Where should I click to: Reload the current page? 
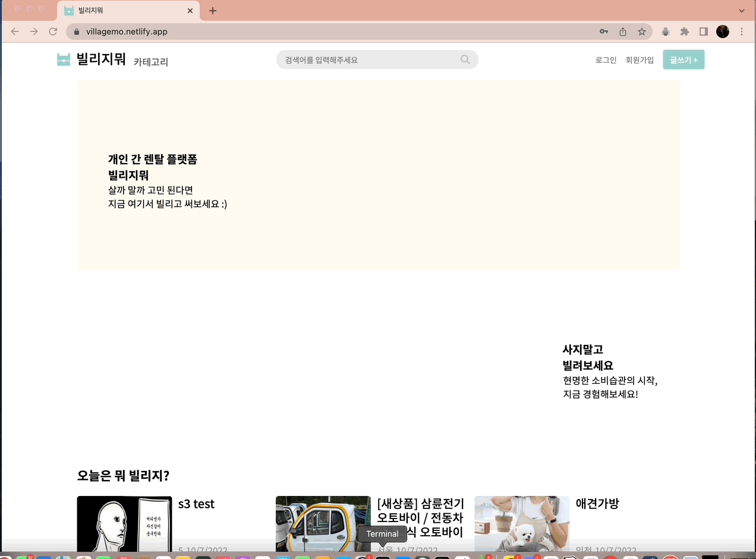tap(53, 32)
